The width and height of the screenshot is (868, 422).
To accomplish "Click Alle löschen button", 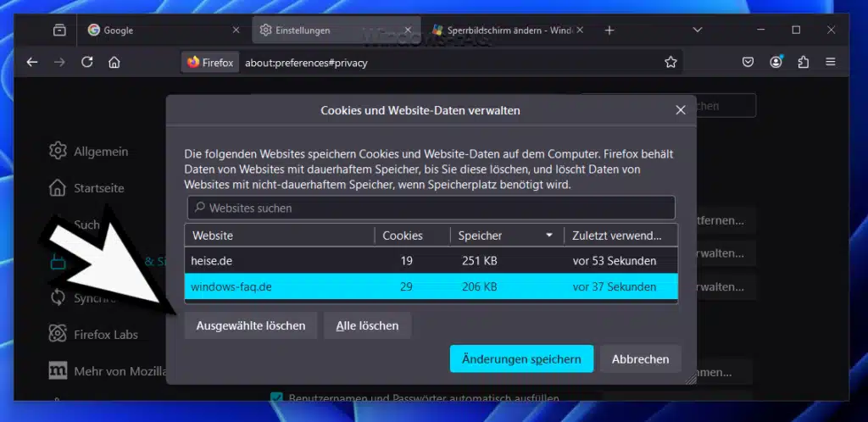I will click(367, 325).
